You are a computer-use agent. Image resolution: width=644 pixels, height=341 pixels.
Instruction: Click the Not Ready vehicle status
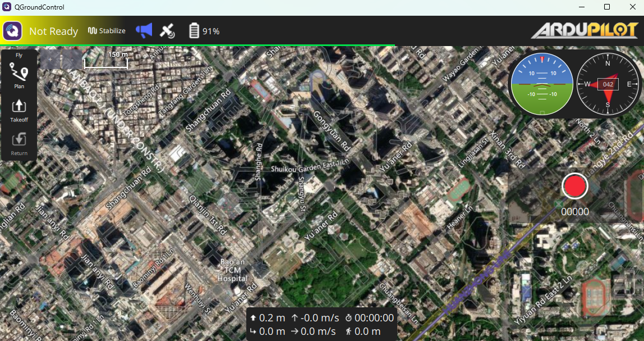pyautogui.click(x=53, y=31)
